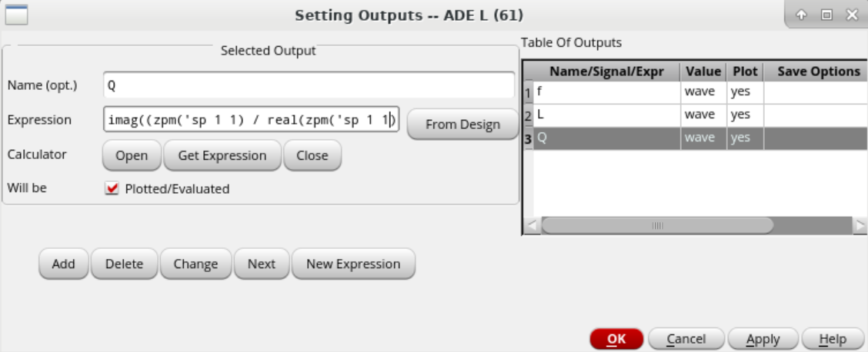Click Get Expression button
The image size is (868, 352).
[222, 155]
